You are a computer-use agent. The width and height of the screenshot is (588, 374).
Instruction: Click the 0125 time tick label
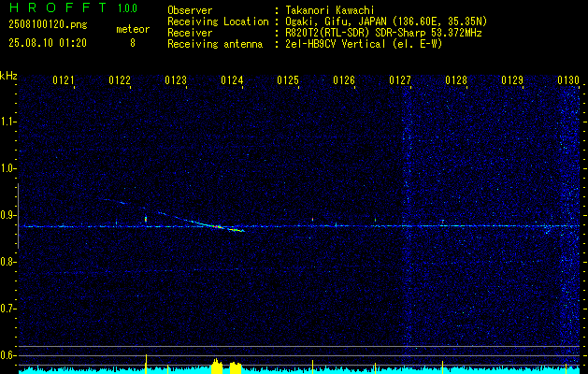(x=288, y=80)
